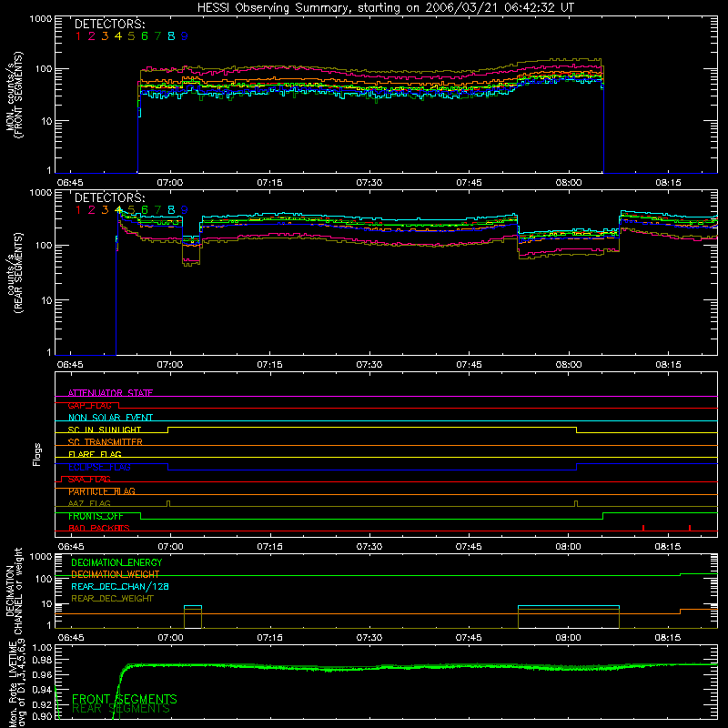The image size is (728, 728).
Task: Click 08:00 on the front segments time axis
Action: pos(569,183)
